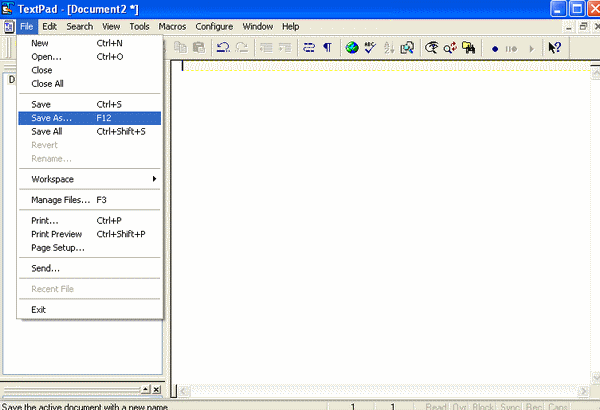Open Find with the eye magnifier icon
The height and width of the screenshot is (410, 600).
point(432,47)
